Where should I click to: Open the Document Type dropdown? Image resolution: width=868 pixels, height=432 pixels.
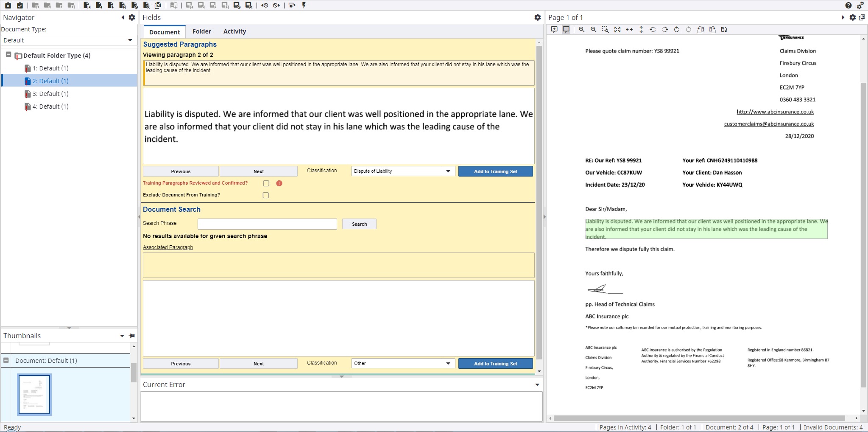68,40
